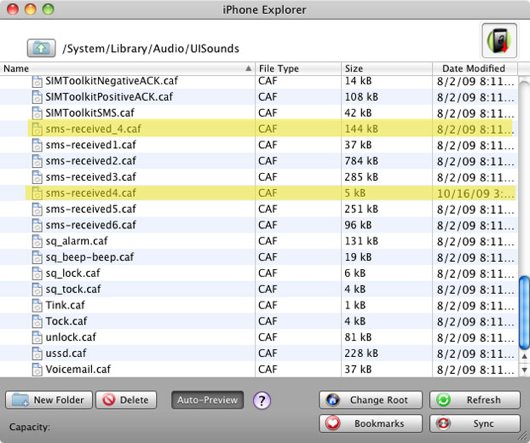Click file icon beside sms-received2.caf
Screen dimensions: 530x443
click(37, 161)
